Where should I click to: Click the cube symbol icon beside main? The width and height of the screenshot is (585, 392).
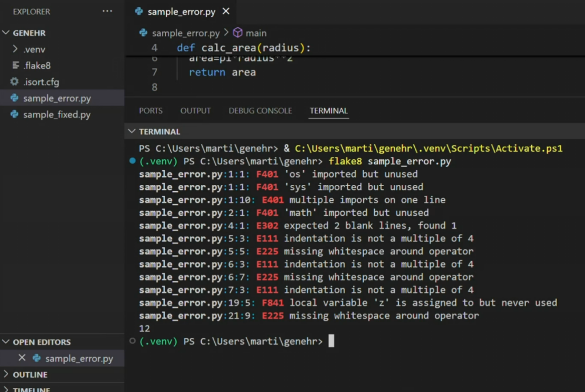(238, 33)
